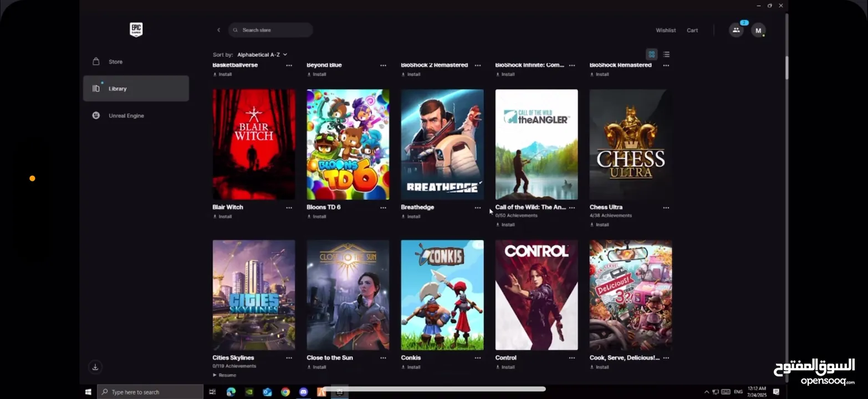This screenshot has width=868, height=399.
Task: Launch Google Chrome from the taskbar
Action: [285, 392]
